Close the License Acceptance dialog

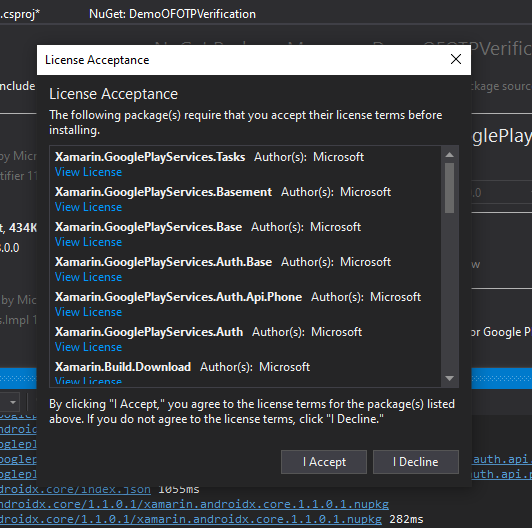pos(456,59)
